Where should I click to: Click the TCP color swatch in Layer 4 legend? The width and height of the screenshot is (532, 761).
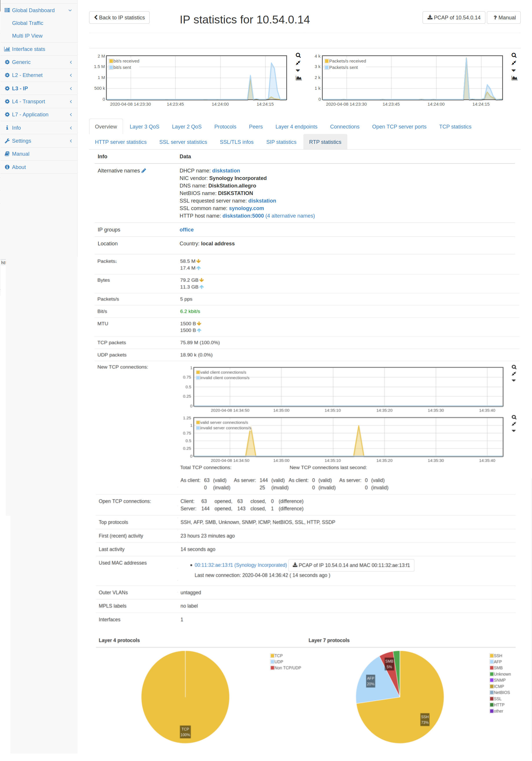(272, 656)
